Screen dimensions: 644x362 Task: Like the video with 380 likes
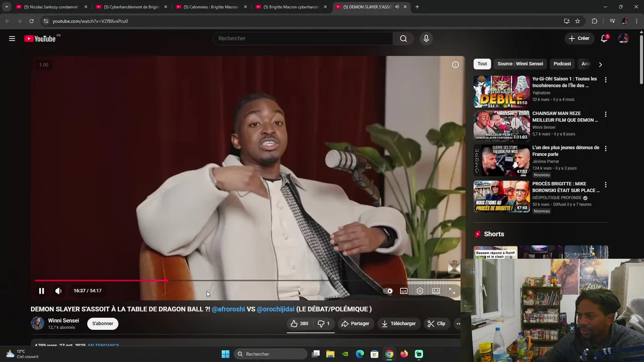(299, 324)
